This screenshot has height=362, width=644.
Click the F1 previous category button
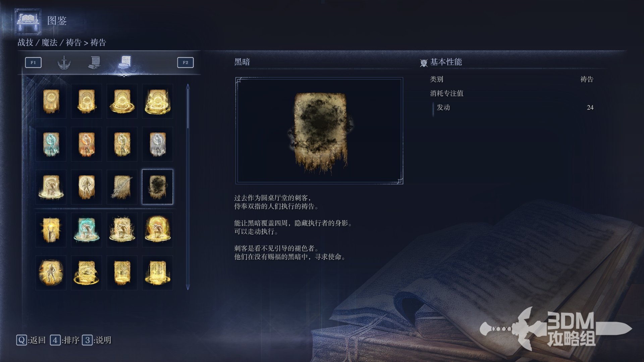[33, 62]
